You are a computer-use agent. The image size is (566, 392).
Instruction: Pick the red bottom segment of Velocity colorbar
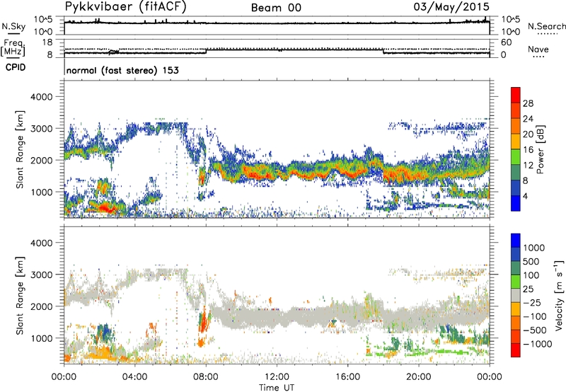[x=516, y=350]
